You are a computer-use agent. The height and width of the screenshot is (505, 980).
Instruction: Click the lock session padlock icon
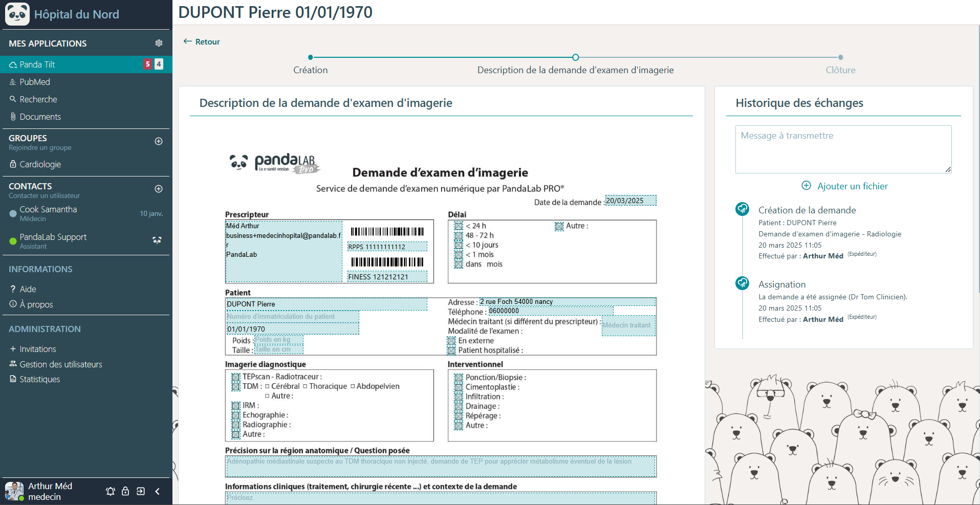pos(125,491)
